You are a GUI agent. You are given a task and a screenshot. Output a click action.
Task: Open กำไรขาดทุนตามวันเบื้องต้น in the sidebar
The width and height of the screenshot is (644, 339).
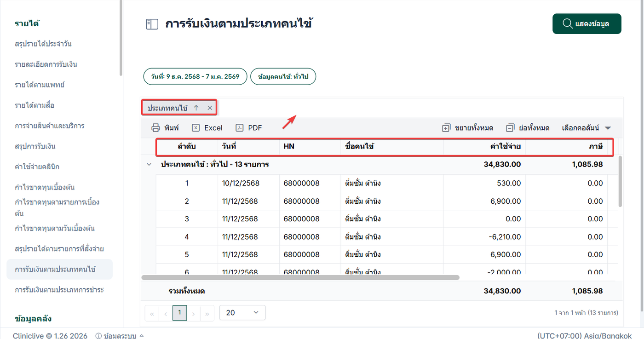click(55, 228)
